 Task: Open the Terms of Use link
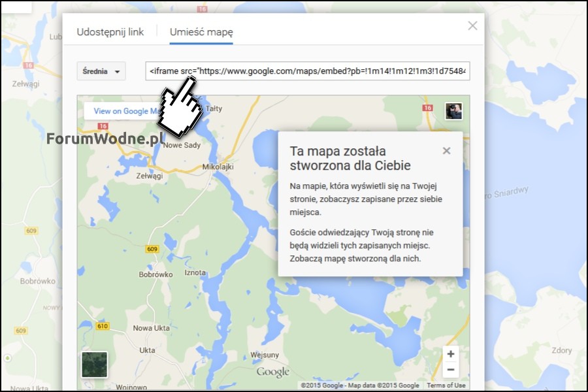pos(446,385)
